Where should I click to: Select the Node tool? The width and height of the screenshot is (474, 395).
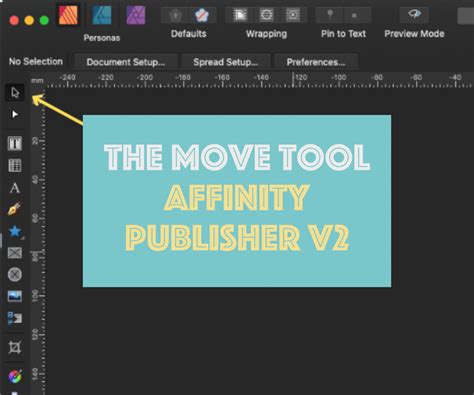coord(15,114)
